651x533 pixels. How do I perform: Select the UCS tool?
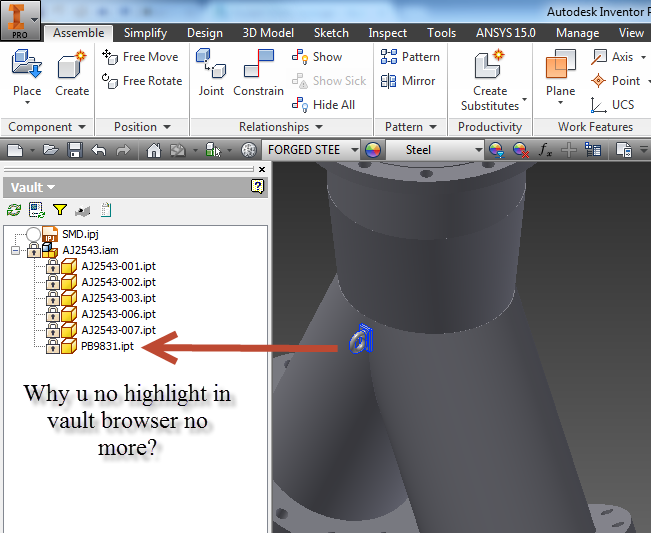[x=612, y=105]
